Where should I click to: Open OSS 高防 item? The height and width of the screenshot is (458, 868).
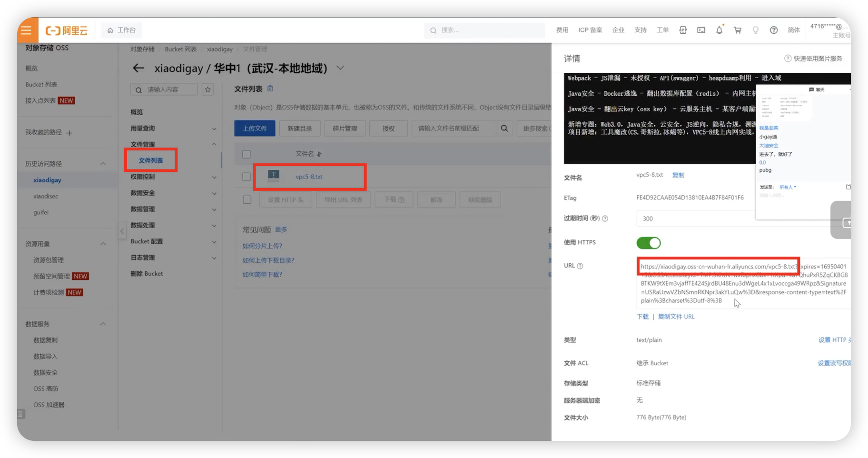pos(46,388)
